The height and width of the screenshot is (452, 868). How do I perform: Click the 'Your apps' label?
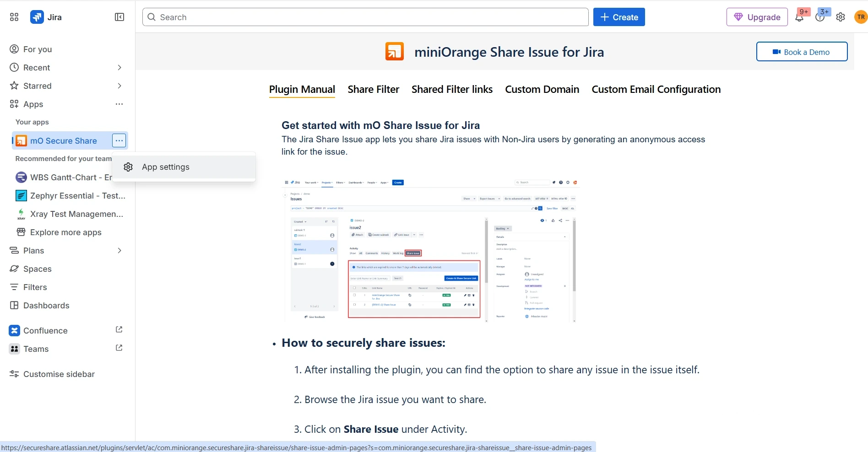point(32,122)
